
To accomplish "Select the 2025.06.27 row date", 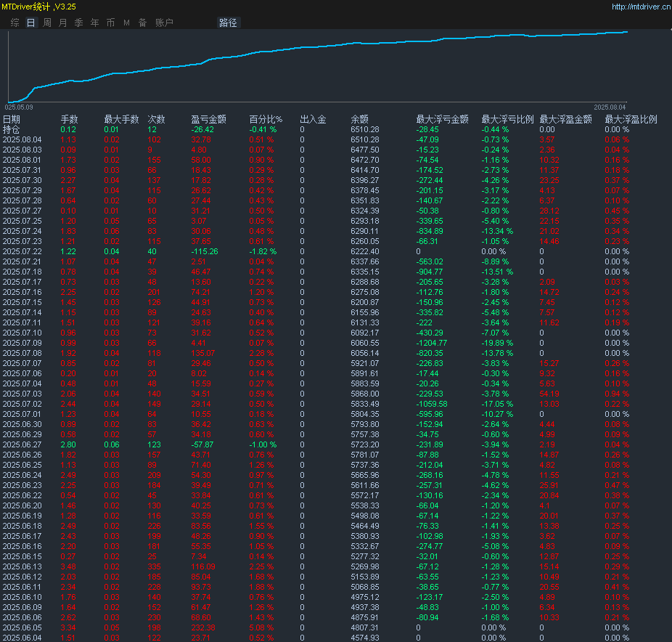I will click(22, 444).
